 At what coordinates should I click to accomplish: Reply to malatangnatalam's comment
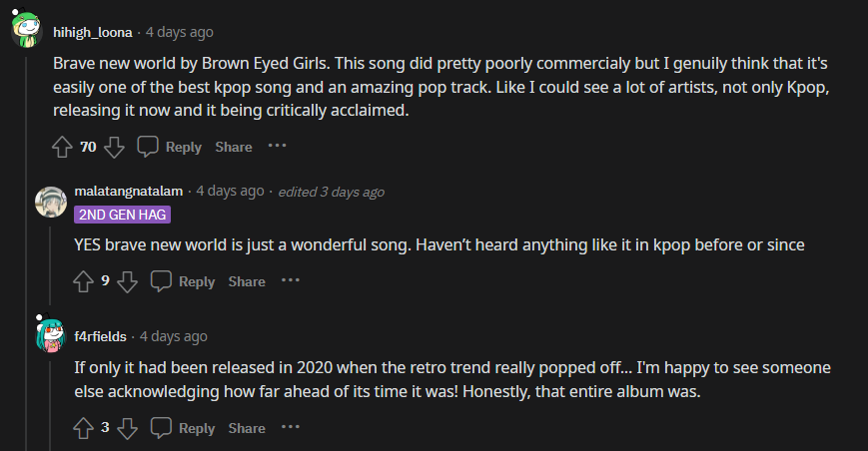(x=184, y=281)
